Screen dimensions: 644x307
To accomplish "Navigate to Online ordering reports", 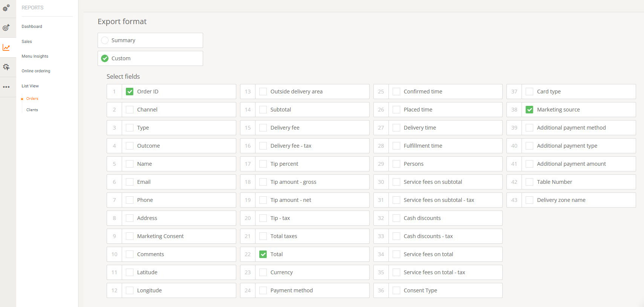I will 36,71.
